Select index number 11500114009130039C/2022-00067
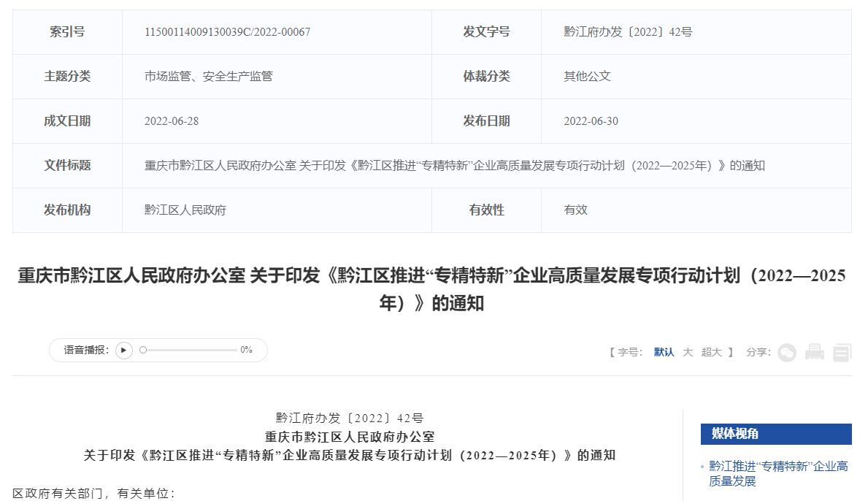Image resolution: width=868 pixels, height=501 pixels. (x=228, y=32)
